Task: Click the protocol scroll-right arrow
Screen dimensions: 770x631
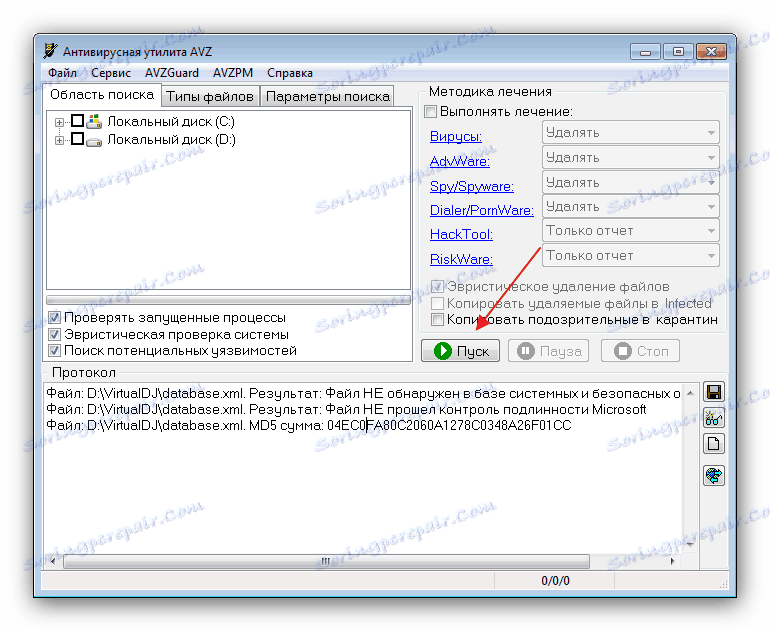Action: 672,561
